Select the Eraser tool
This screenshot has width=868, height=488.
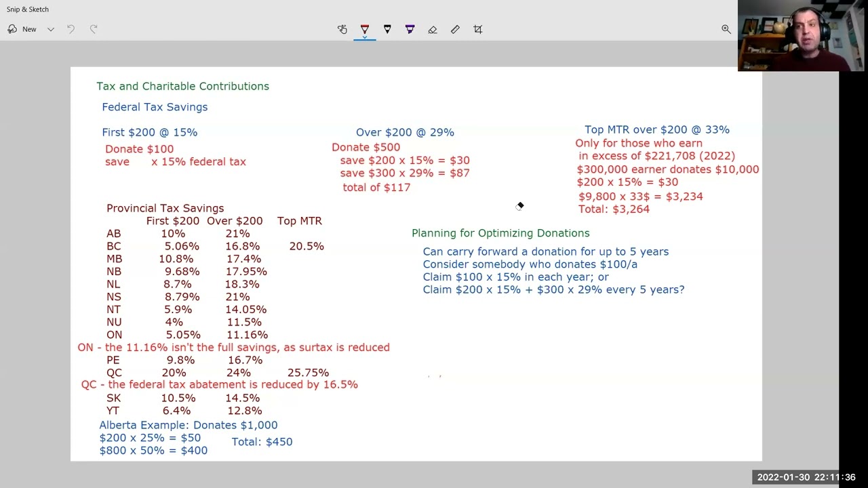pyautogui.click(x=433, y=29)
